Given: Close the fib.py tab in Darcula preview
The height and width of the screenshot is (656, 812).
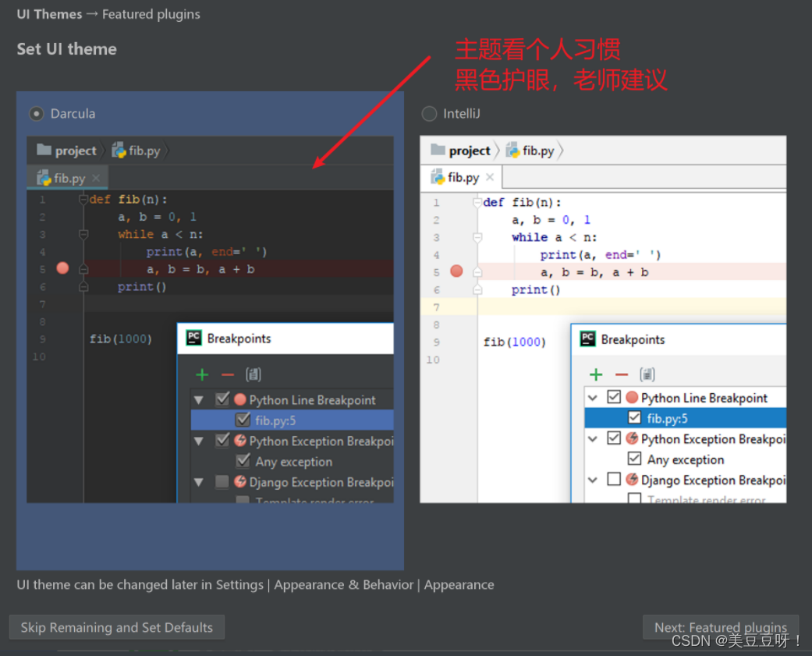Looking at the screenshot, I should (96, 178).
